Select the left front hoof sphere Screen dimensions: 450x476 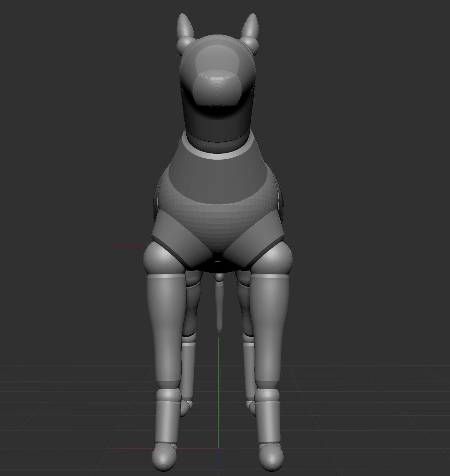tap(164, 457)
